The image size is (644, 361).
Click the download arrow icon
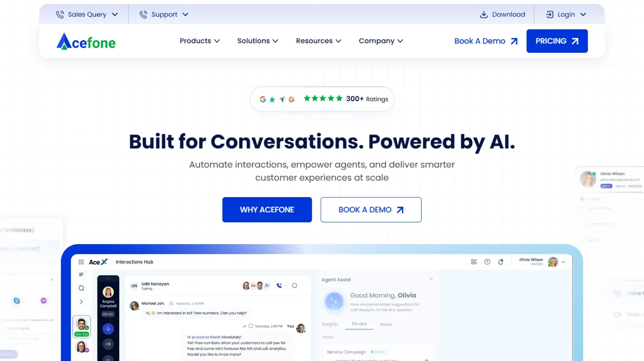click(484, 15)
